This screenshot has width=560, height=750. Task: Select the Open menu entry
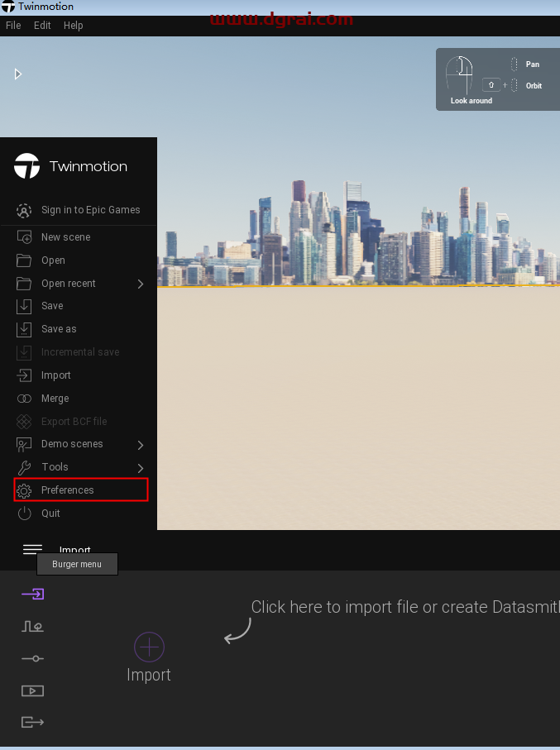[53, 260]
